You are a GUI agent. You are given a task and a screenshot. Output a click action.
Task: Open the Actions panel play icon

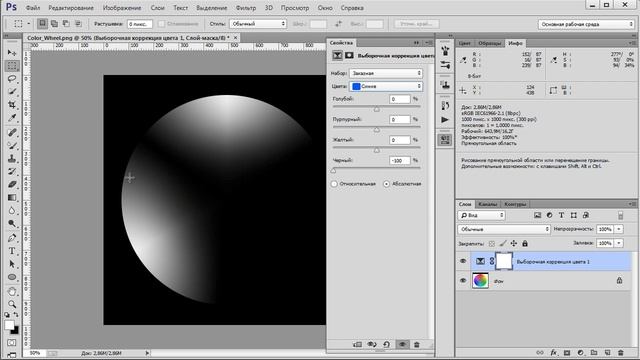(445, 120)
